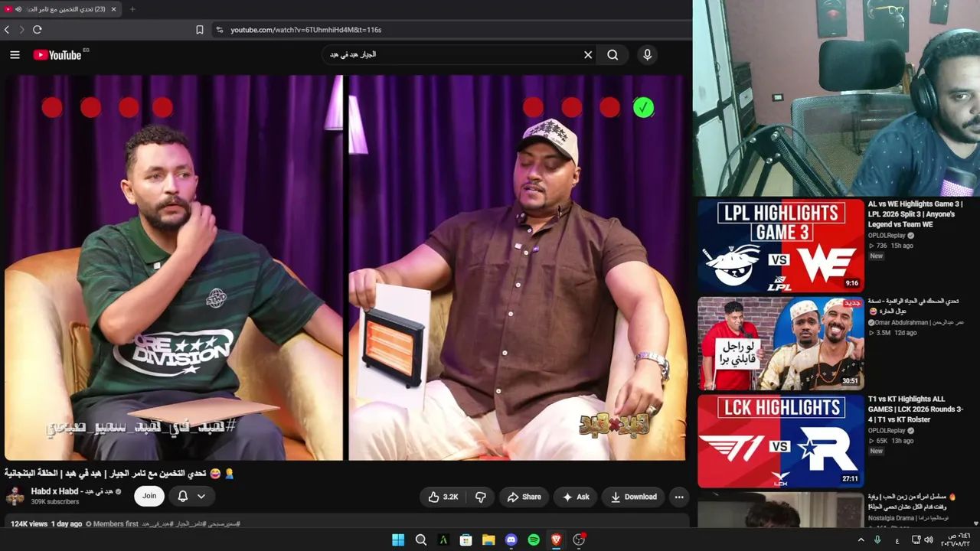
Task: Go to YouTube home via the logo
Action: pos(57,54)
